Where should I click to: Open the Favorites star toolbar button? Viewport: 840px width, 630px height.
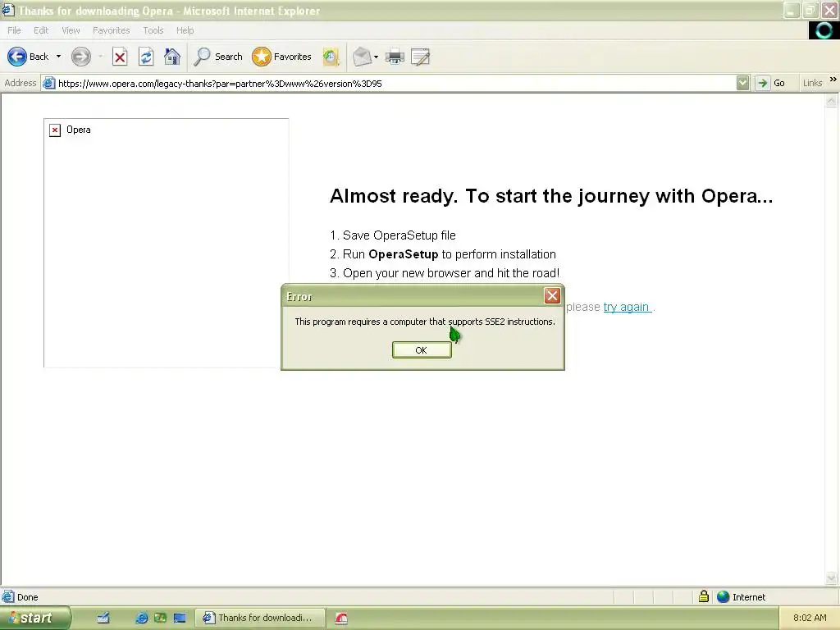[x=282, y=57]
